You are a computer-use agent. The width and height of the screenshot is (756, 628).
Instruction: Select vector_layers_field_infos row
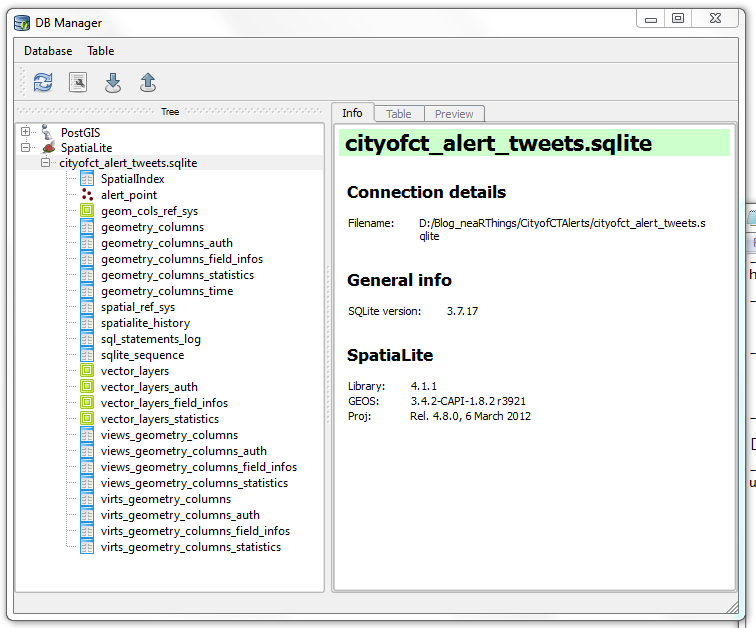click(164, 403)
